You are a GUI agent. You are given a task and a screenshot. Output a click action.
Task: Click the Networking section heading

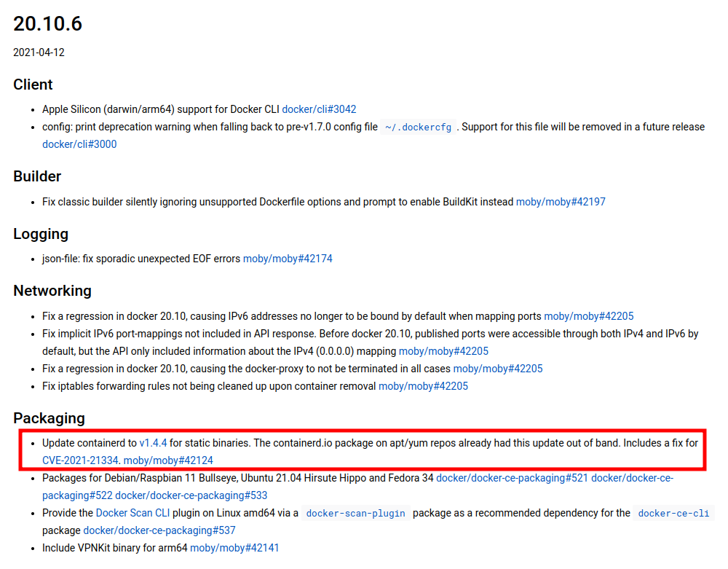[52, 291]
